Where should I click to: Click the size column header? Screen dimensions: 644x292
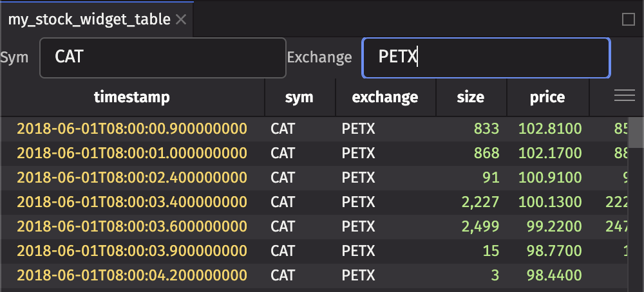click(x=471, y=97)
